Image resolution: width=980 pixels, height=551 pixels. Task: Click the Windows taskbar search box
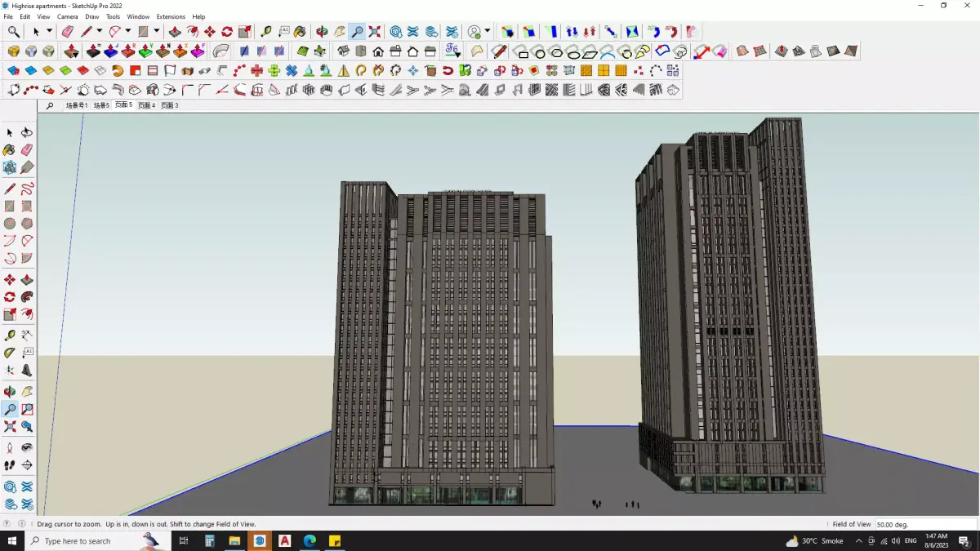click(x=98, y=540)
